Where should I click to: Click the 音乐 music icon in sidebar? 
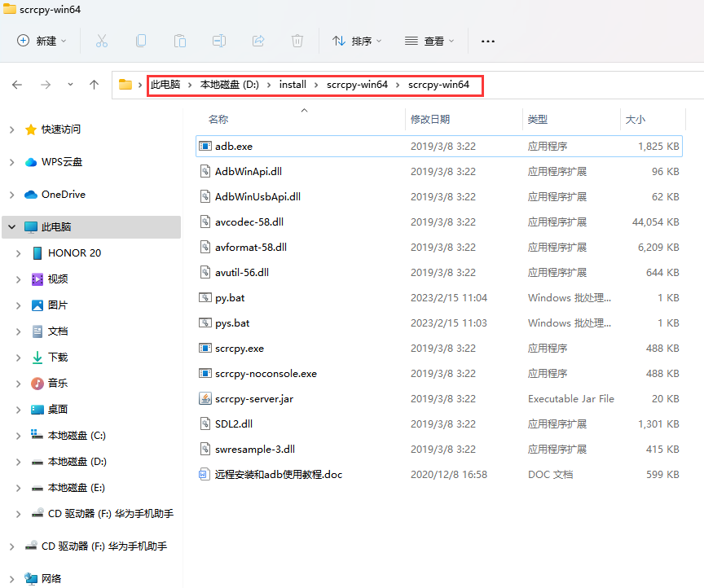37,384
